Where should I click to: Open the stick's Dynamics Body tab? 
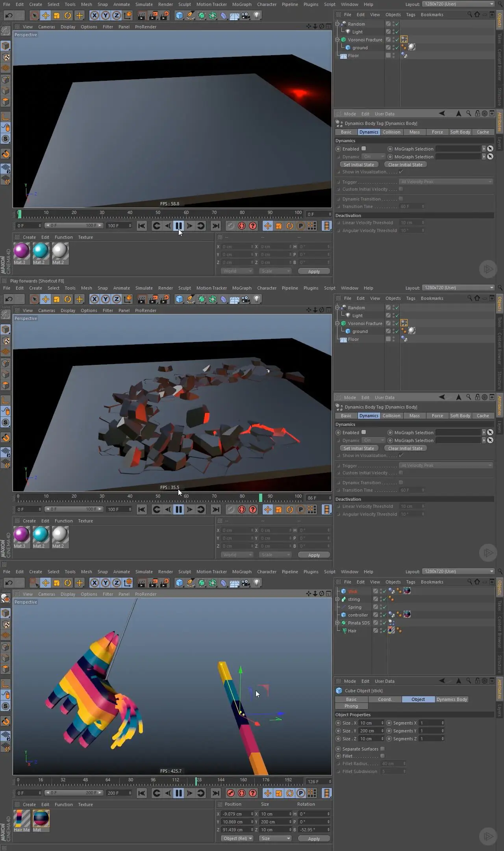(452, 699)
